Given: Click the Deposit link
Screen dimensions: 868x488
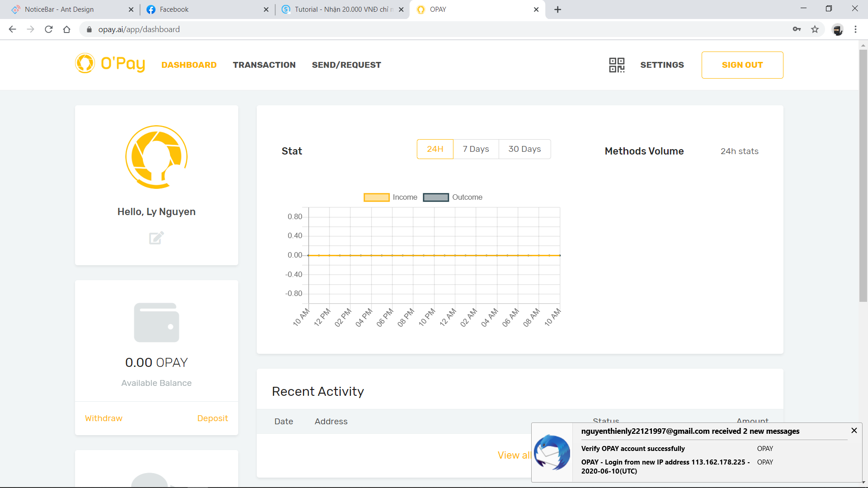Looking at the screenshot, I should click(212, 418).
